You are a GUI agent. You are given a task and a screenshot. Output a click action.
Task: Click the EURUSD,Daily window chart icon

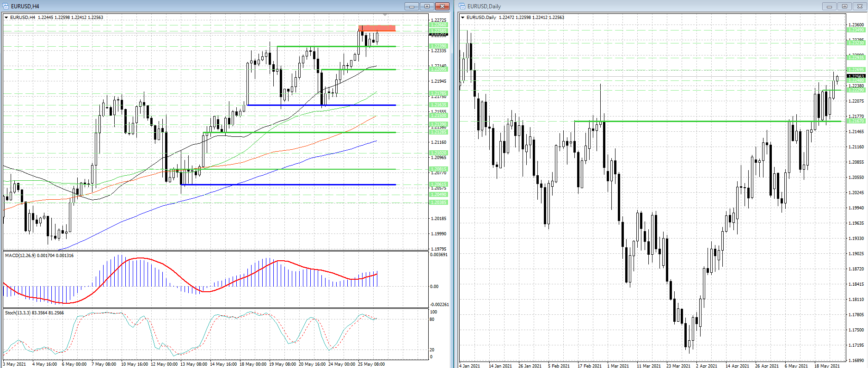[x=462, y=6]
